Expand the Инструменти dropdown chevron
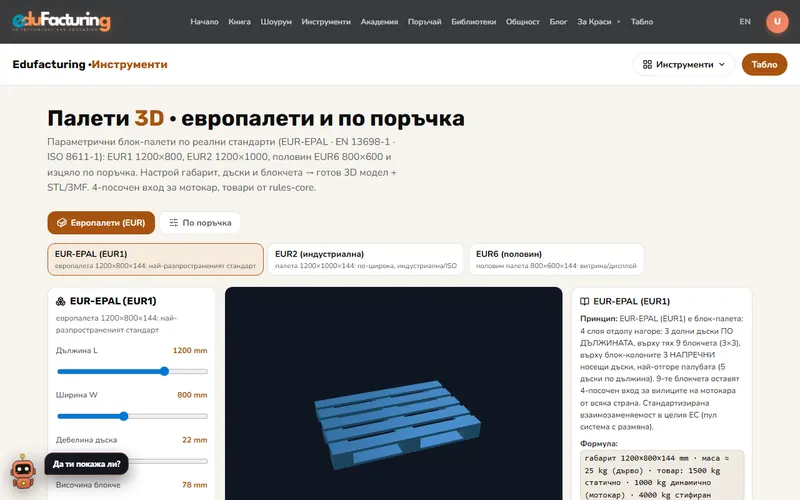The height and width of the screenshot is (500, 800). [x=721, y=64]
